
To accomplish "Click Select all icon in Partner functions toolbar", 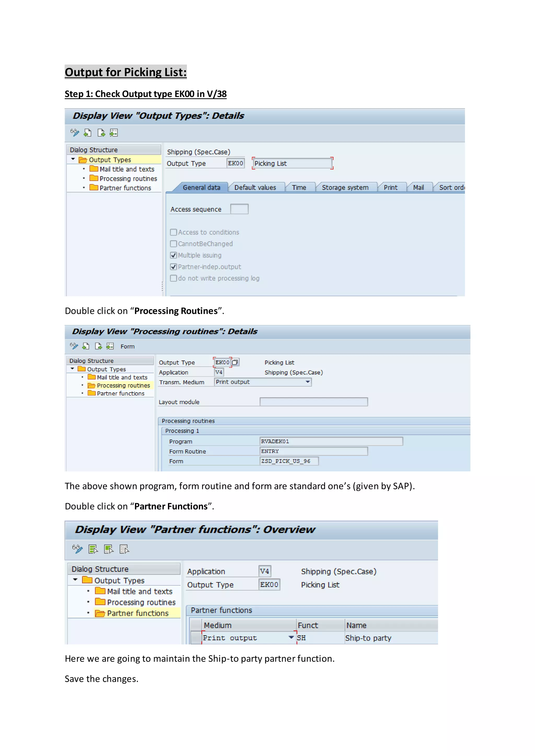I will (x=93, y=549).
